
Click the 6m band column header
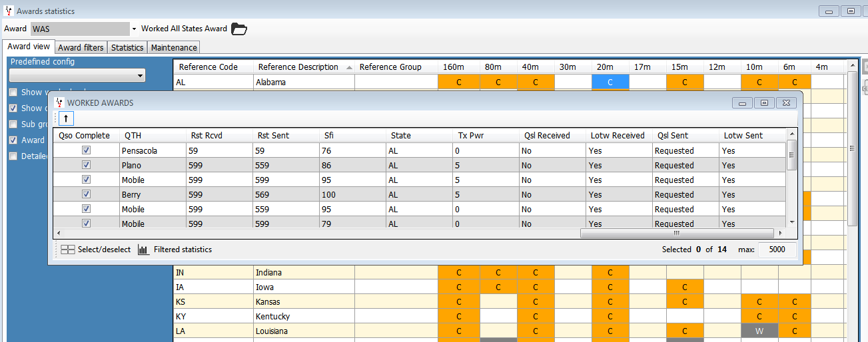pyautogui.click(x=795, y=67)
